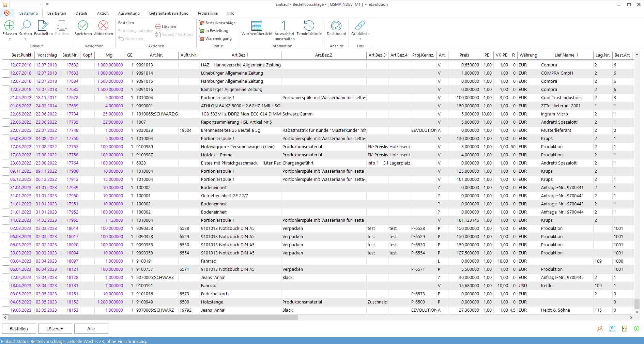Open the Programme ribbon tab
The image size is (644, 344).
coord(208,13)
